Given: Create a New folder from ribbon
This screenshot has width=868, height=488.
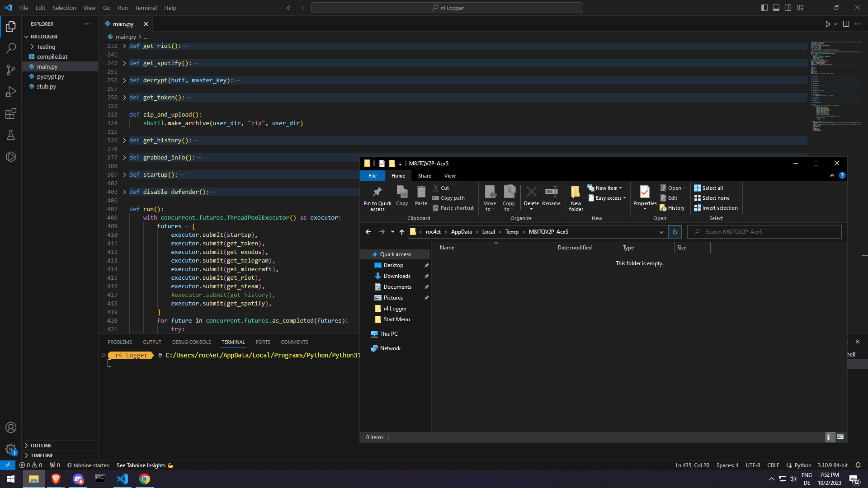Looking at the screenshot, I should [x=576, y=198].
